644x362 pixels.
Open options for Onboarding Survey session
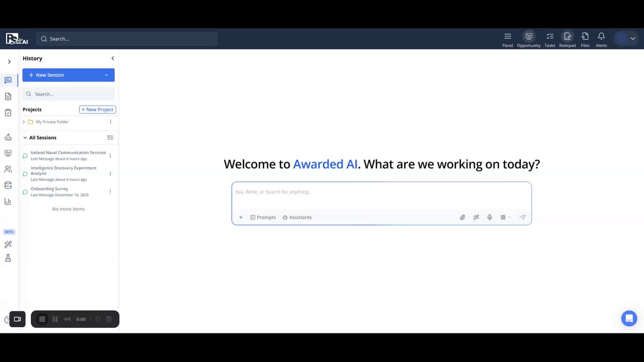(111, 192)
